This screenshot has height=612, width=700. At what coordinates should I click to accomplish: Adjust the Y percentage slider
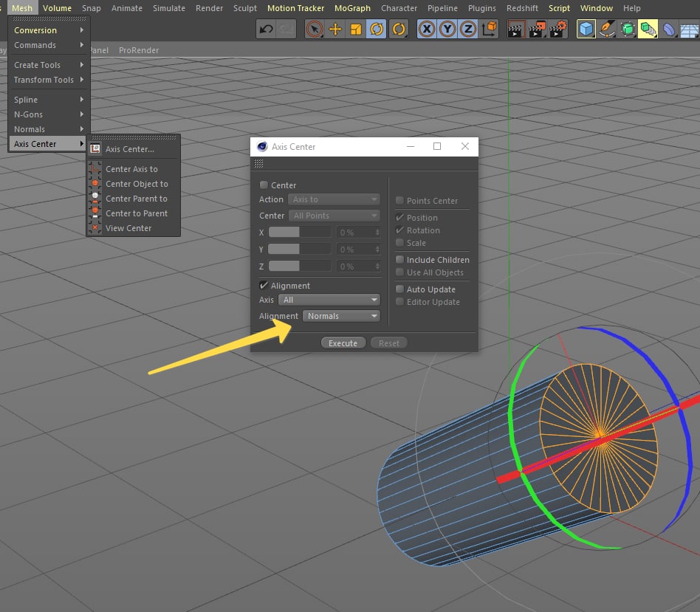click(300, 249)
